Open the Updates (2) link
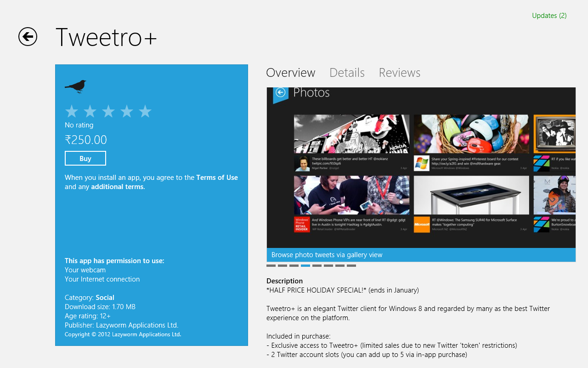This screenshot has height=368, width=588. pos(549,16)
